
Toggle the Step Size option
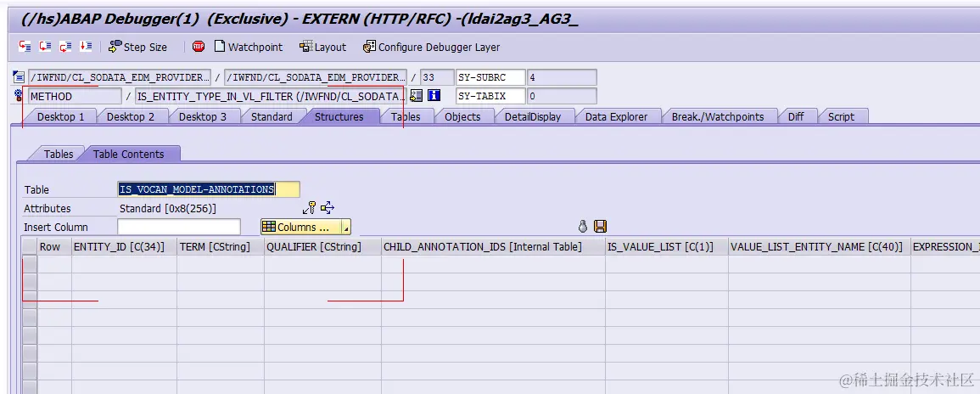[137, 47]
